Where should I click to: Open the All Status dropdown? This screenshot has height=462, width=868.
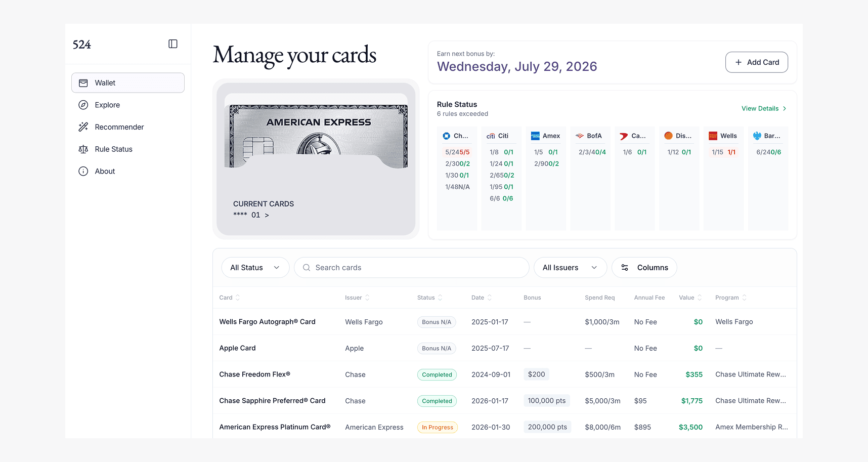pyautogui.click(x=255, y=268)
